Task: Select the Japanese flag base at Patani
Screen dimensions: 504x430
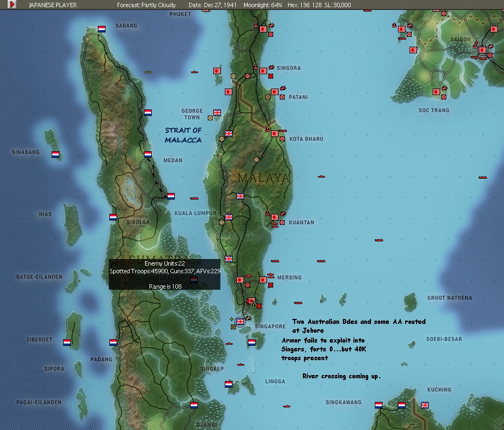Action: (275, 92)
